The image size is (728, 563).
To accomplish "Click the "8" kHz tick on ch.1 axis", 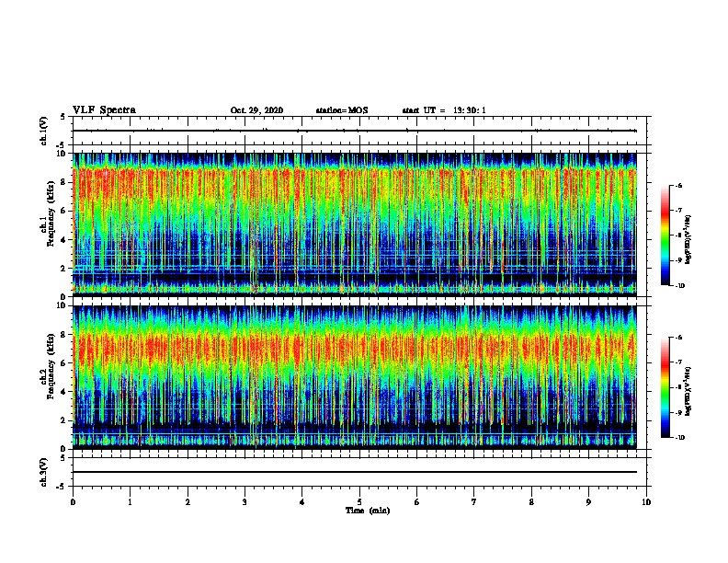I will pos(63,182).
